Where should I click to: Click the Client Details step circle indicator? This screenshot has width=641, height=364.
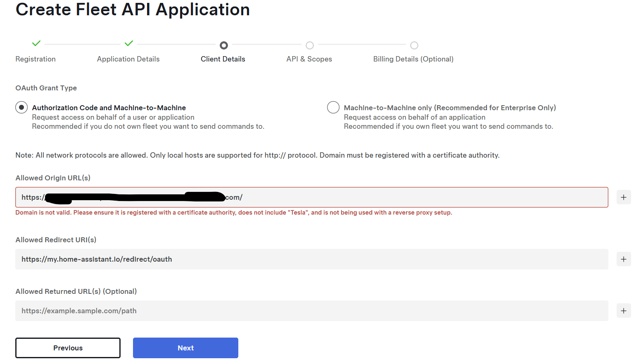224,45
